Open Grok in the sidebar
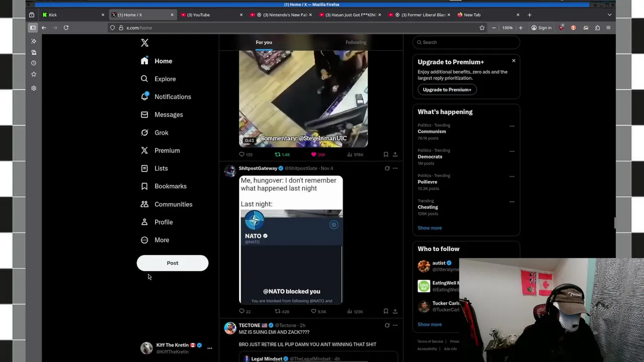The width and height of the screenshot is (644, 362). [154, 133]
